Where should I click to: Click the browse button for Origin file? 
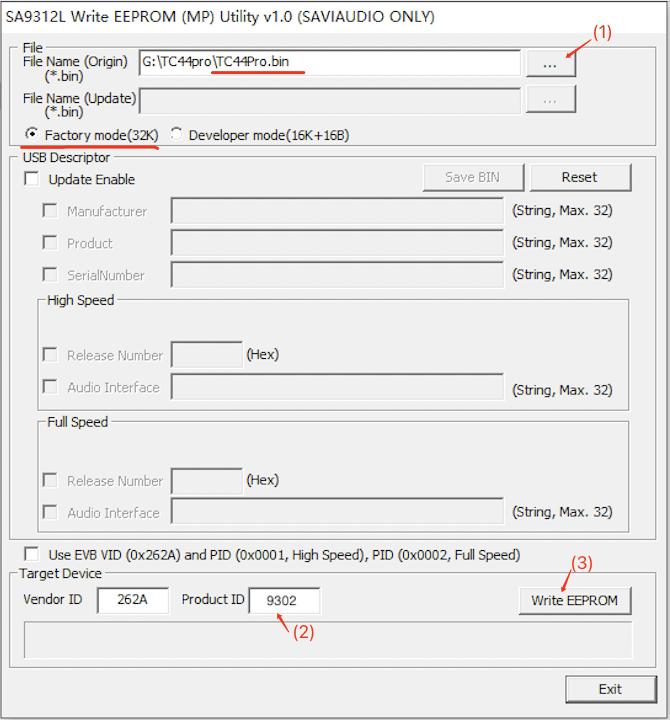[x=549, y=64]
